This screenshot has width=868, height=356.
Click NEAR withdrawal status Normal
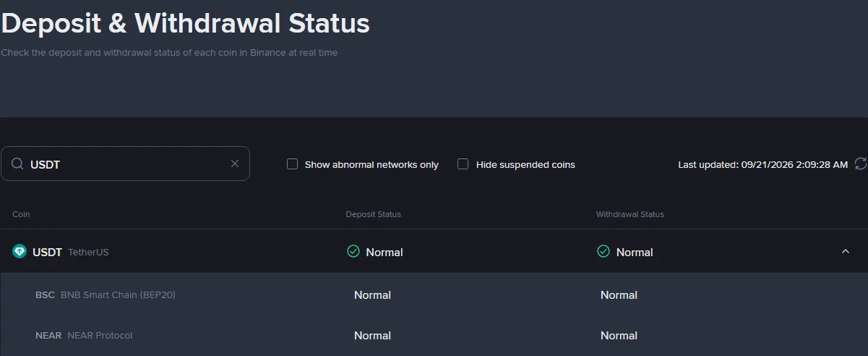[619, 335]
